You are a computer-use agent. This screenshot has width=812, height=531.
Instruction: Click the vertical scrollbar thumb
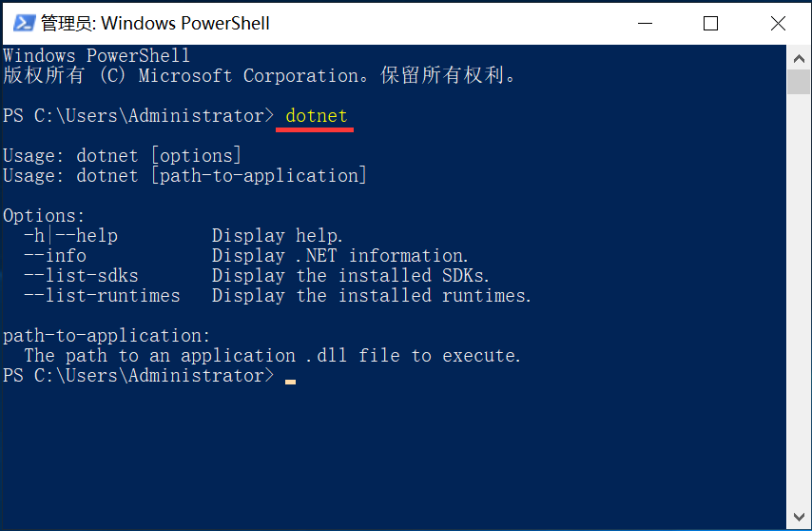(799, 82)
